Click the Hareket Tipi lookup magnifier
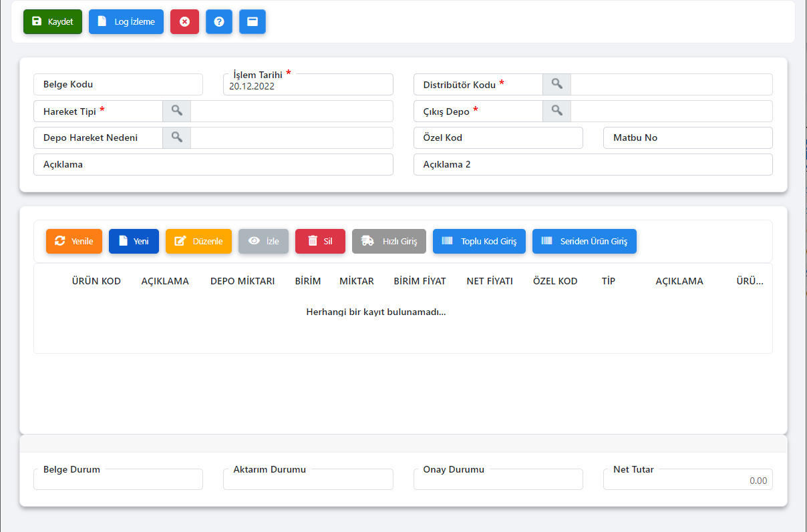 click(x=176, y=111)
